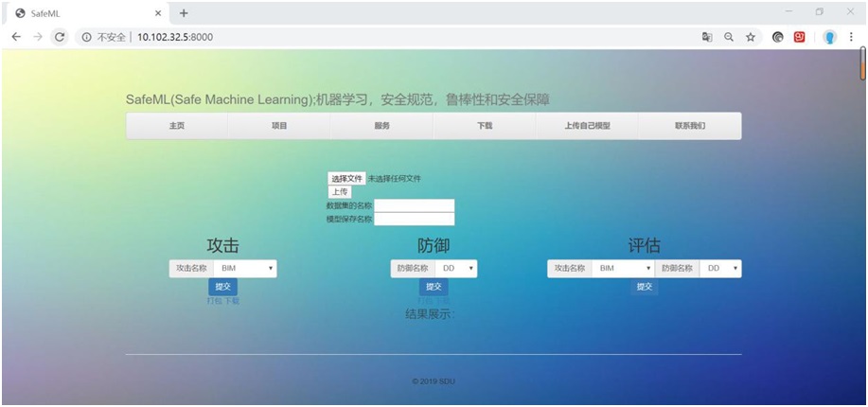The height and width of the screenshot is (407, 868).
Task: Click the page vertical scrollbar
Action: [862, 64]
